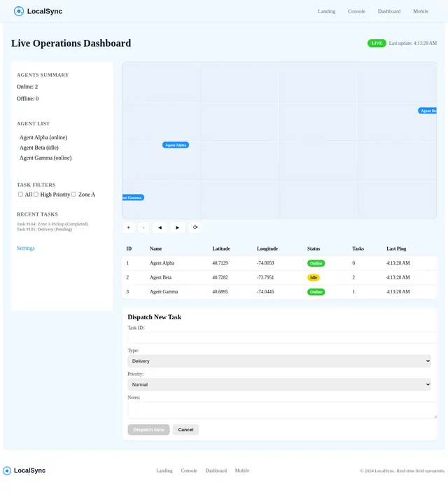Click the green LIVE status badge
Image resolution: width=448 pixels, height=495 pixels.
tap(377, 43)
